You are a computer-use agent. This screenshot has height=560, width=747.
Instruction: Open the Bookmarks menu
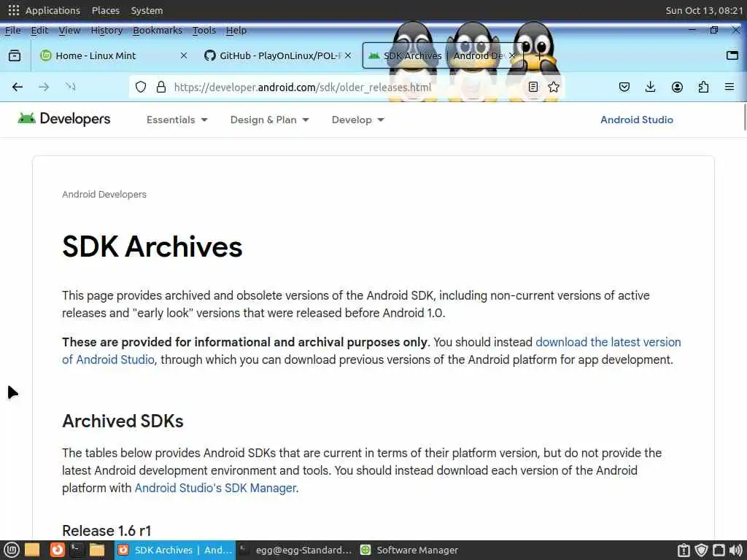click(158, 31)
